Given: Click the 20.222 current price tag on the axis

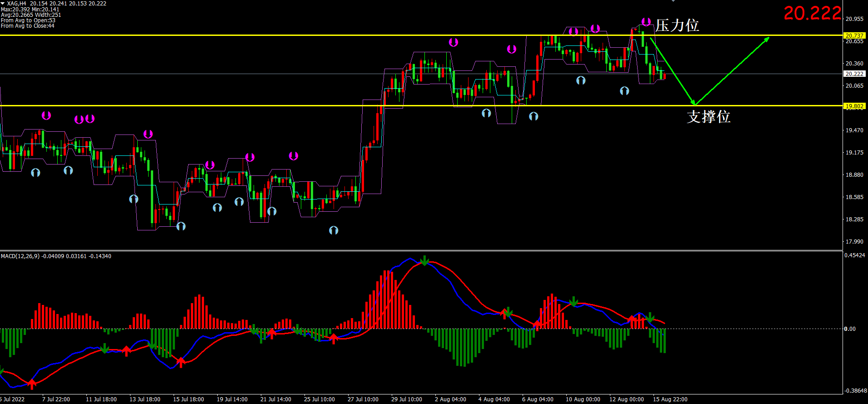Looking at the screenshot, I should click(854, 74).
